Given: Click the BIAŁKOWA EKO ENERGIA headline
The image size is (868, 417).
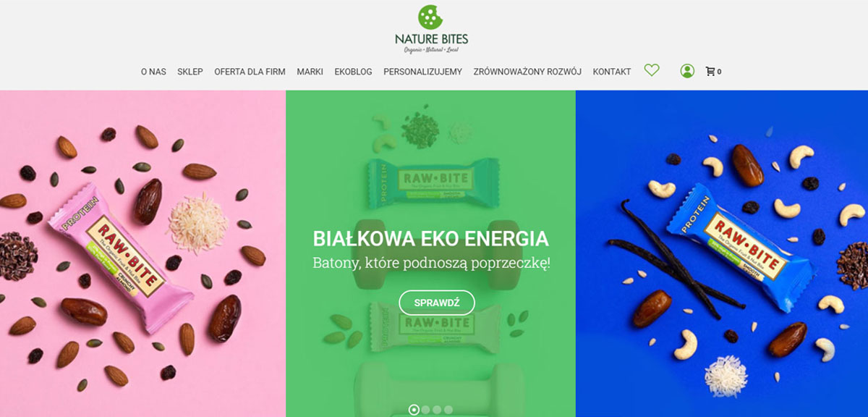Looking at the screenshot, I should [x=431, y=239].
